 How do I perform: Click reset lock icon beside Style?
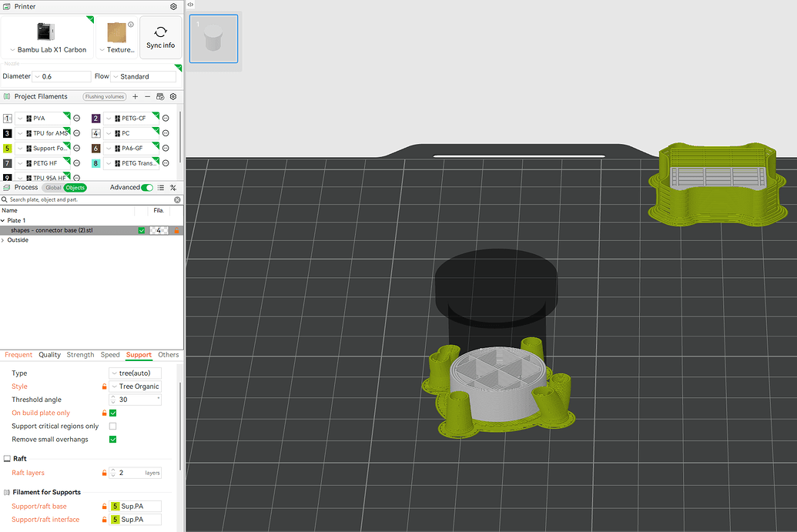(104, 386)
